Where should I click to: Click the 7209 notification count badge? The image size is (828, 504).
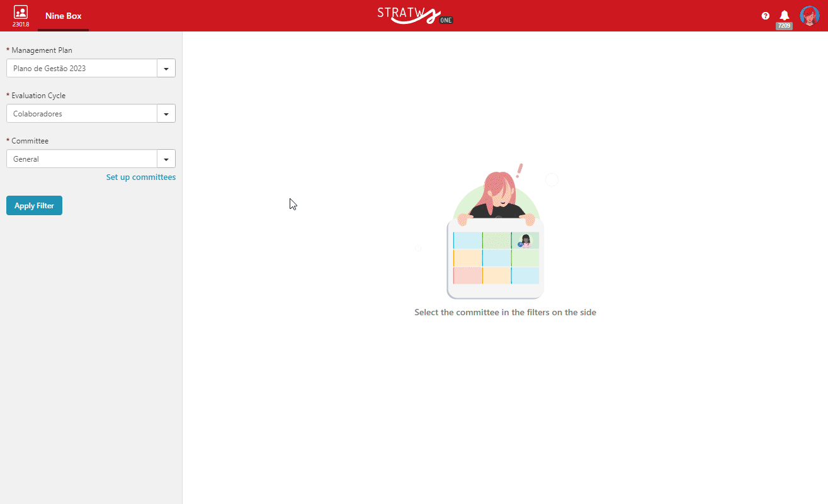point(784,26)
